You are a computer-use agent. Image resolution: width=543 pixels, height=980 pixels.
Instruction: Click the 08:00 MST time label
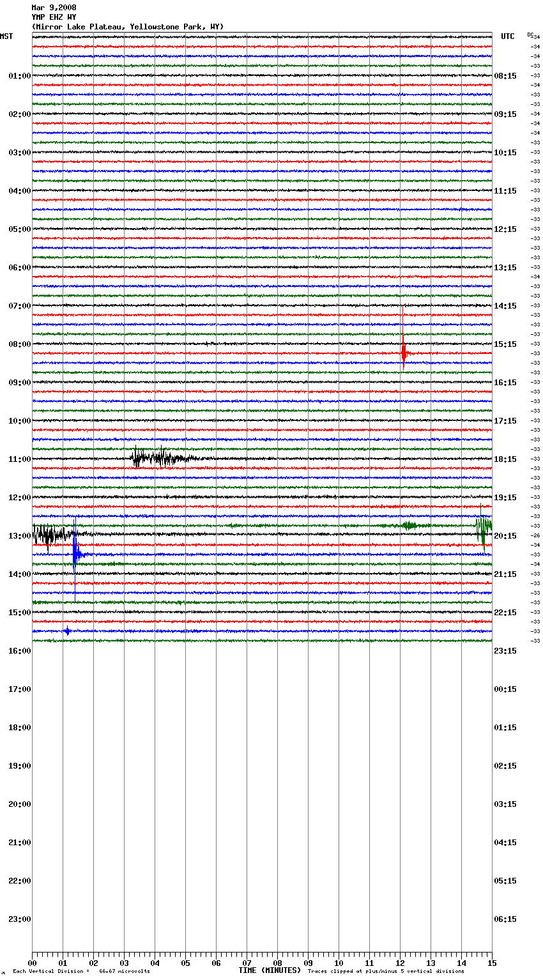pos(19,344)
